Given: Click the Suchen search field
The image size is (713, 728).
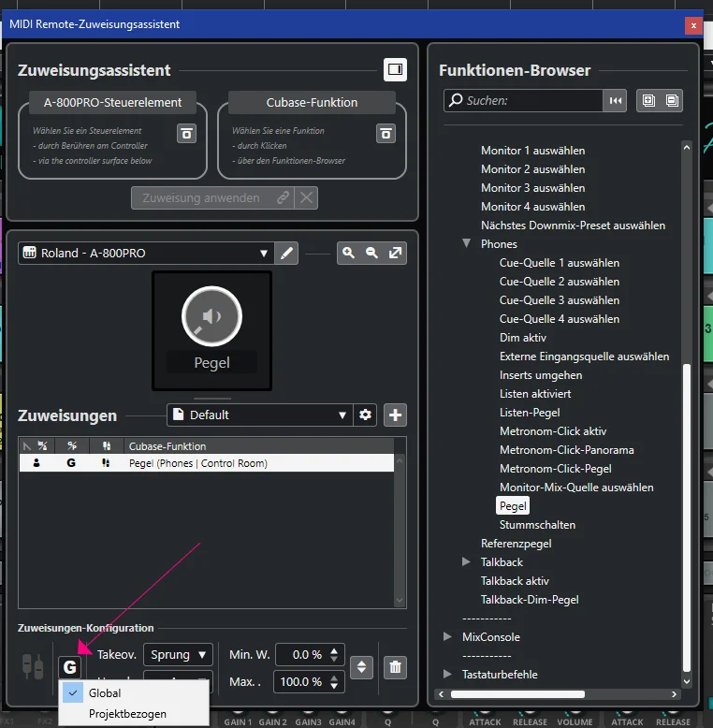Looking at the screenshot, I should [x=523, y=101].
